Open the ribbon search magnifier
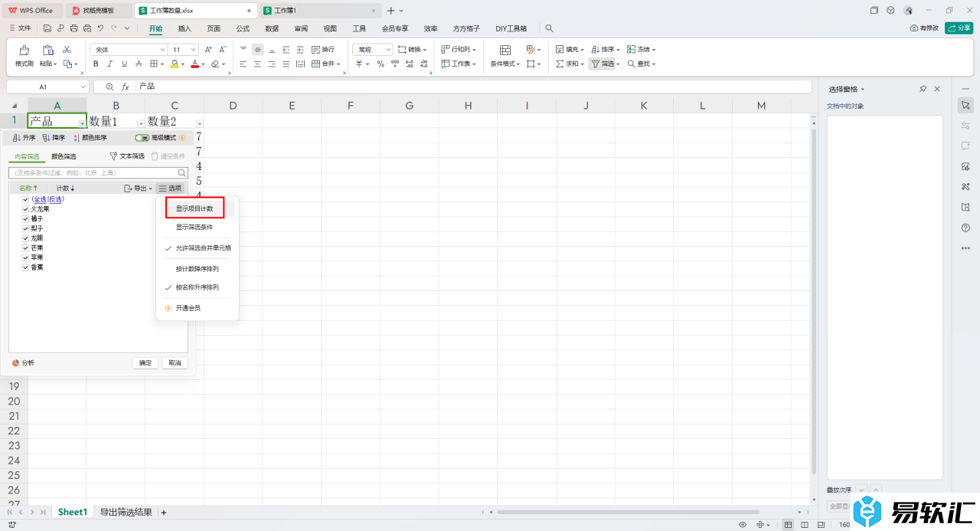Viewport: 980px width, 531px height. tap(549, 28)
